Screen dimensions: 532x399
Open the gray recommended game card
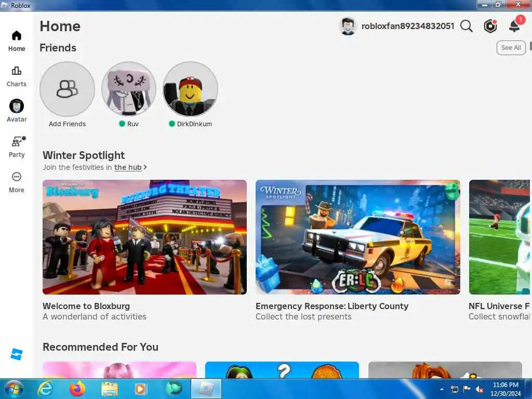coord(445,370)
